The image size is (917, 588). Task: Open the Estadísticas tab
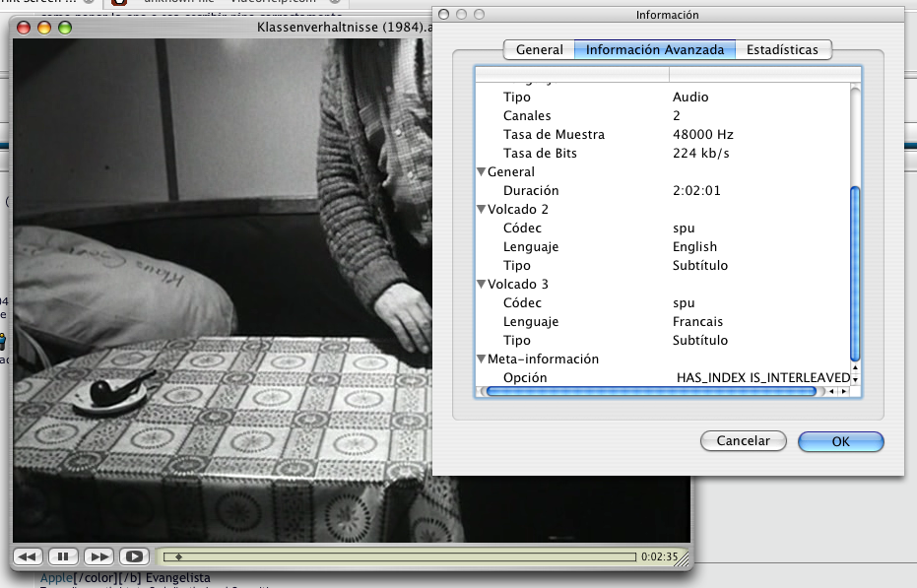click(782, 49)
